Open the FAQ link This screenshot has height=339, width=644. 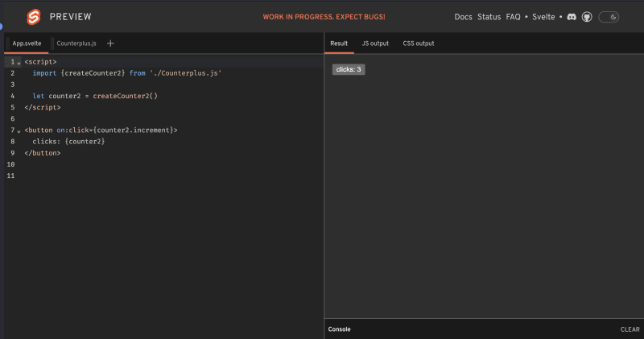tap(513, 17)
